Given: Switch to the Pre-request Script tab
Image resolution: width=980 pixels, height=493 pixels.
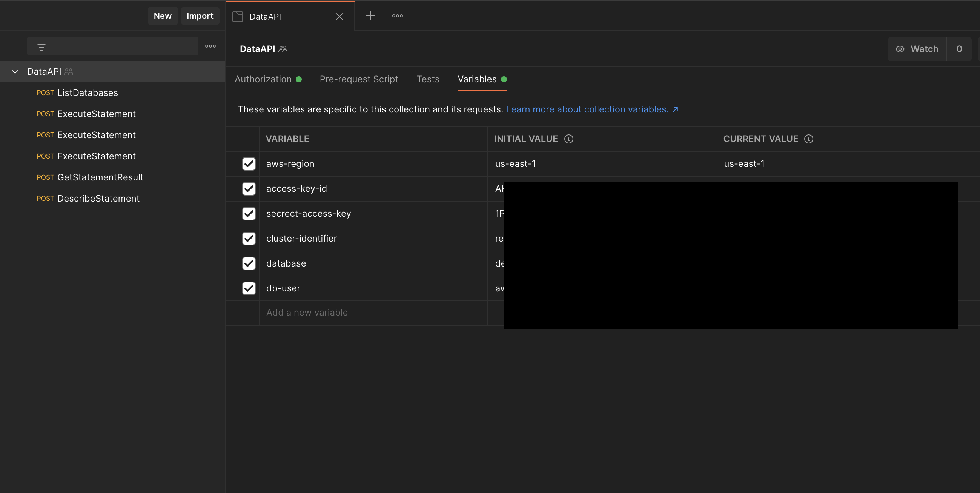Looking at the screenshot, I should pyautogui.click(x=359, y=79).
